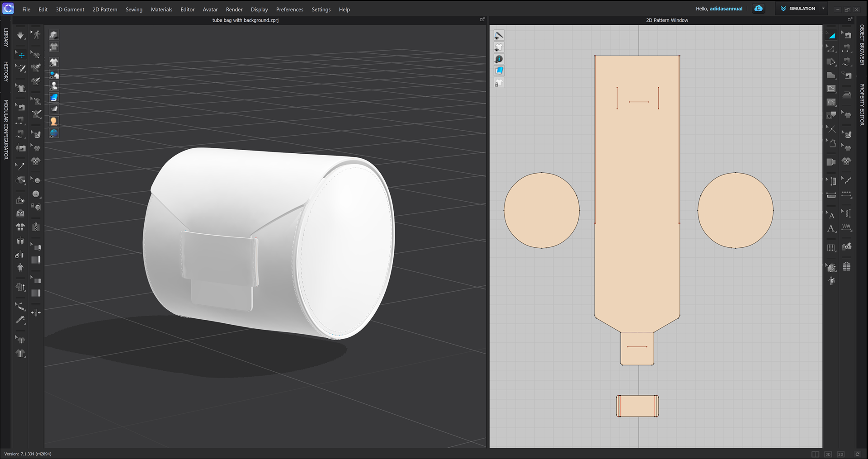
Task: Open the Sewing menu
Action: 134,9
